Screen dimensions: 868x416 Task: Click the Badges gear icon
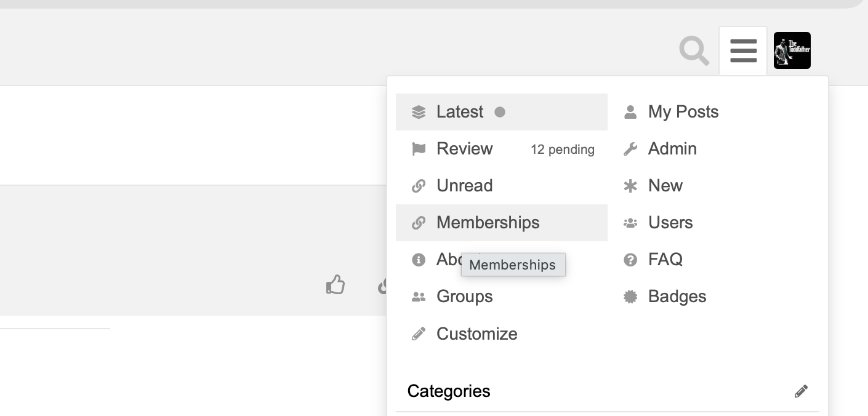630,297
